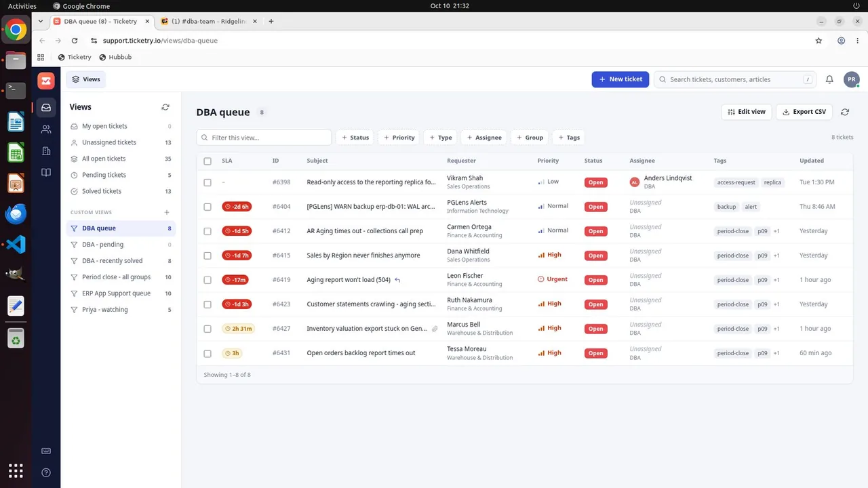Click the Tickerry logo icon
This screenshot has width=868, height=488.
(46, 81)
